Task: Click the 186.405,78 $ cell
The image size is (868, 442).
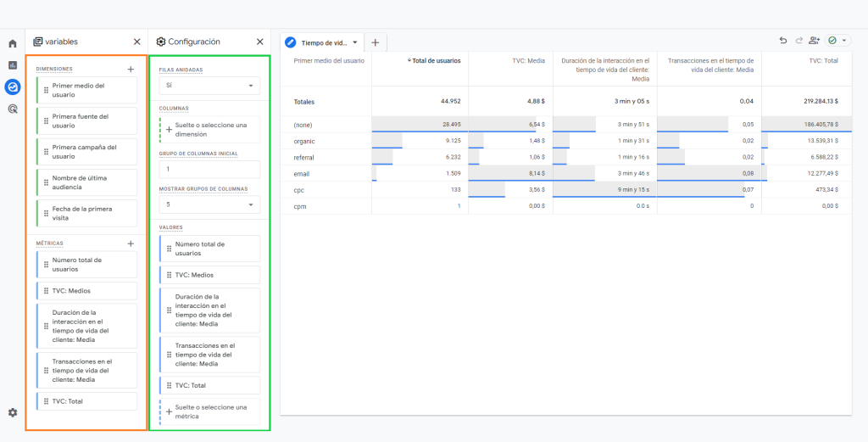Action: (x=807, y=125)
